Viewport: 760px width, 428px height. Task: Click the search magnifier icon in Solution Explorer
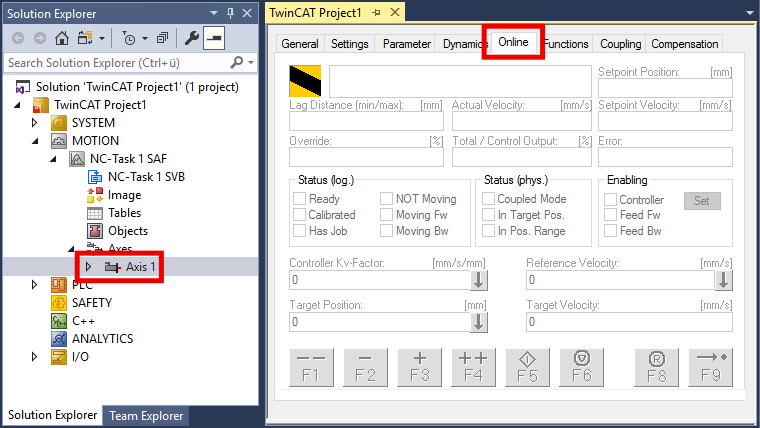click(x=237, y=63)
